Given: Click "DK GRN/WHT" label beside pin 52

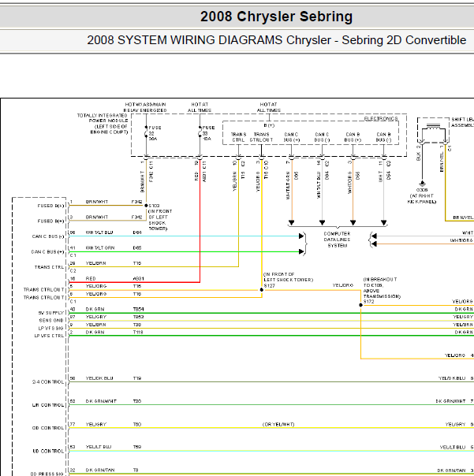Looking at the screenshot, I should [101, 401].
